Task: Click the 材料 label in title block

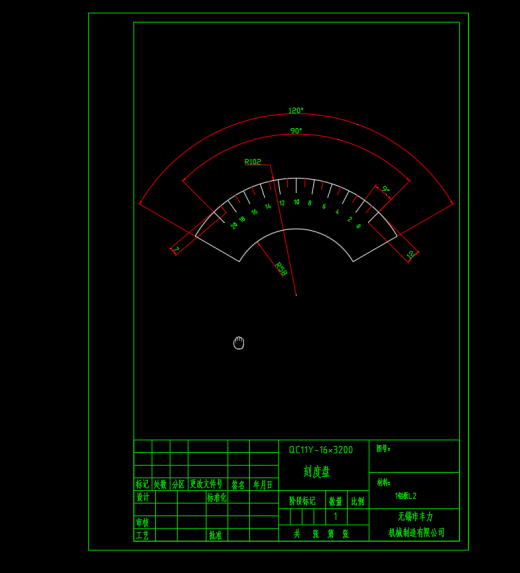Action: pyautogui.click(x=384, y=483)
